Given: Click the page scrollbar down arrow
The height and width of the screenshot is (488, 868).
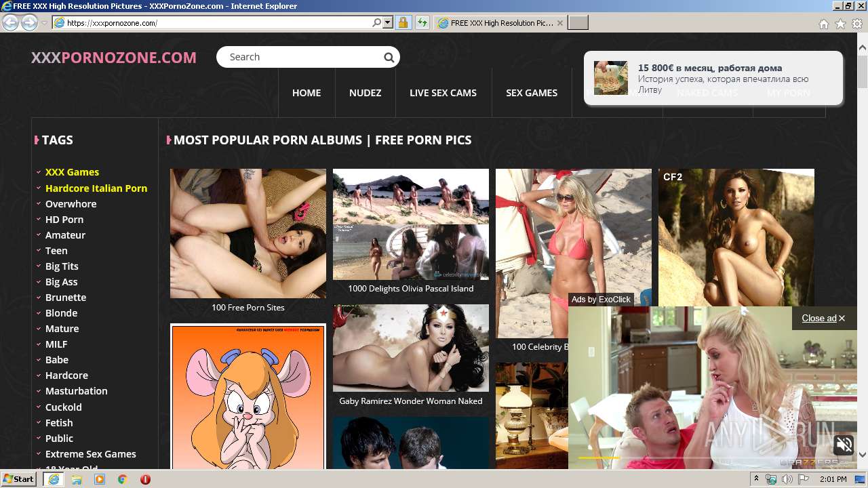Looking at the screenshot, I should click(x=863, y=455).
